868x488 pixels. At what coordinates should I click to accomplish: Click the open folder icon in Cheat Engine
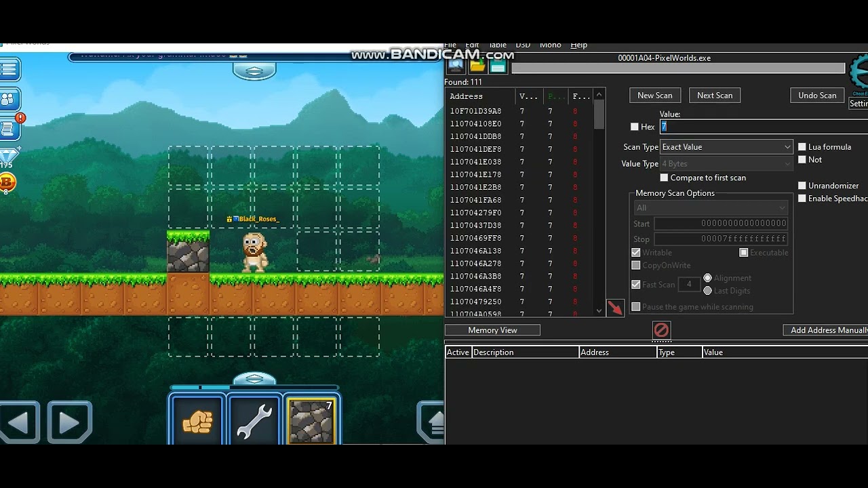(477, 65)
